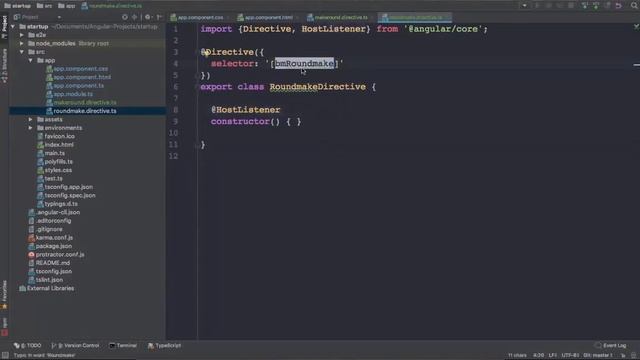The height and width of the screenshot is (360, 640).
Task: Expand the node_modules folder arrow
Action: point(22,43)
